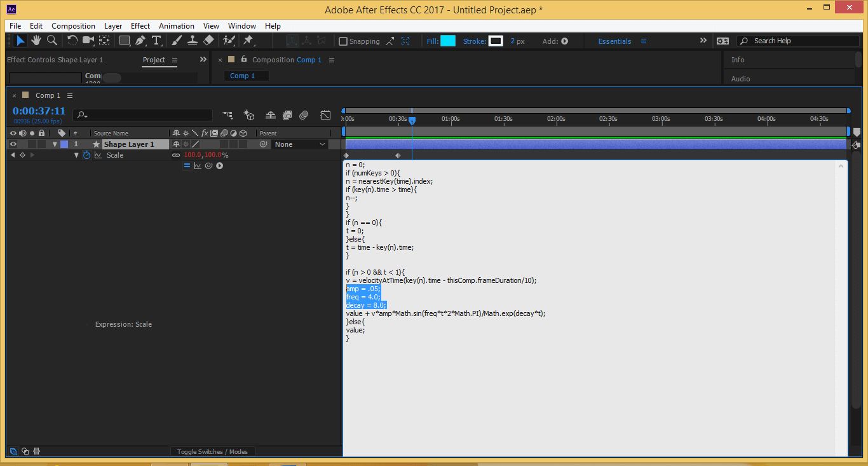Select the Eraser tool
This screenshot has height=466, width=868.
click(x=208, y=41)
